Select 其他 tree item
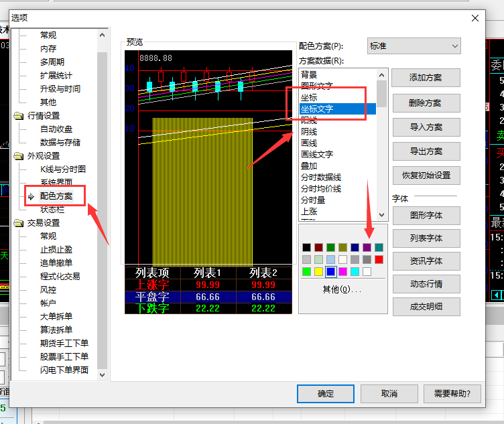This screenshot has width=504, height=424. pos(48,102)
